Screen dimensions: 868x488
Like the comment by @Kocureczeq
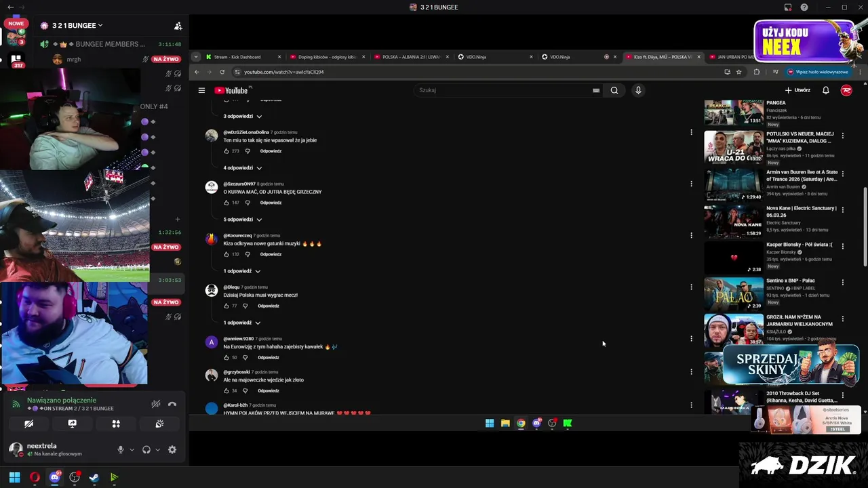[226, 254]
